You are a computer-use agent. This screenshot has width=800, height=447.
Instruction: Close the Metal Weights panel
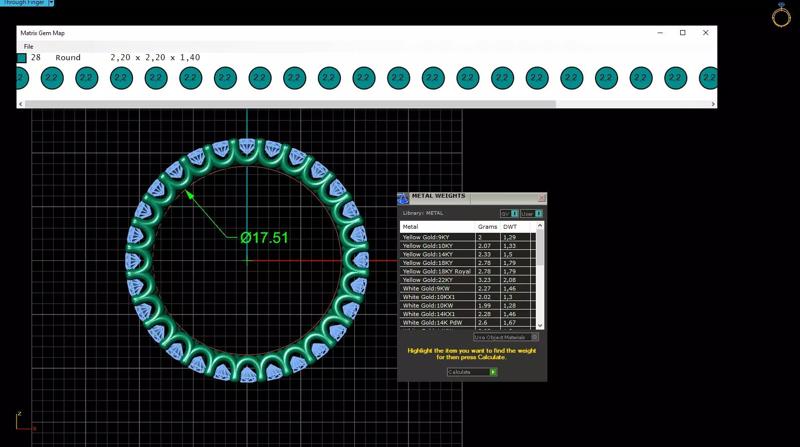tap(541, 198)
